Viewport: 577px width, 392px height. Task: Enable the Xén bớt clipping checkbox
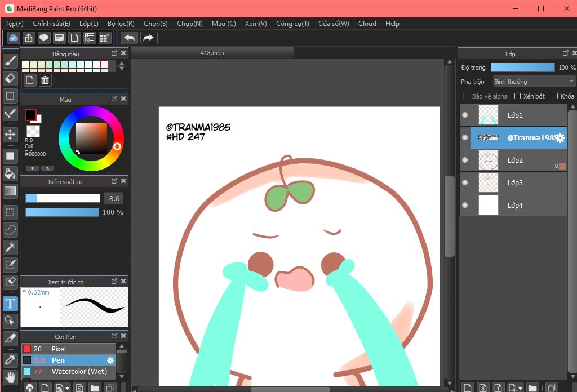518,96
